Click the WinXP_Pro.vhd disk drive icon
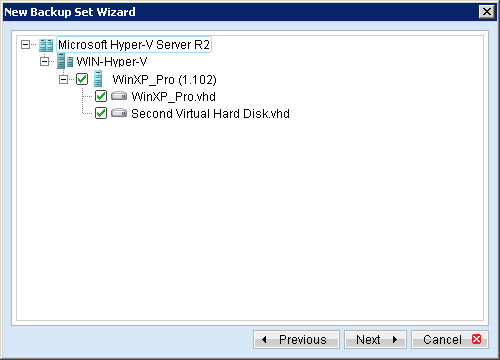 coord(119,96)
